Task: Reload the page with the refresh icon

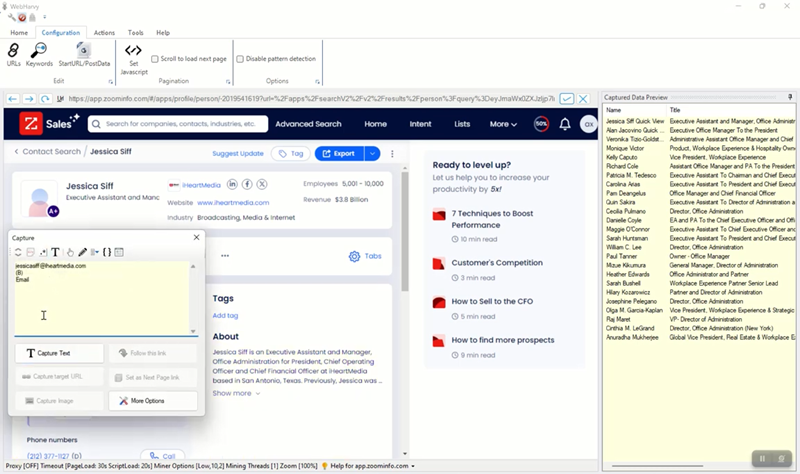Action: tap(45, 98)
